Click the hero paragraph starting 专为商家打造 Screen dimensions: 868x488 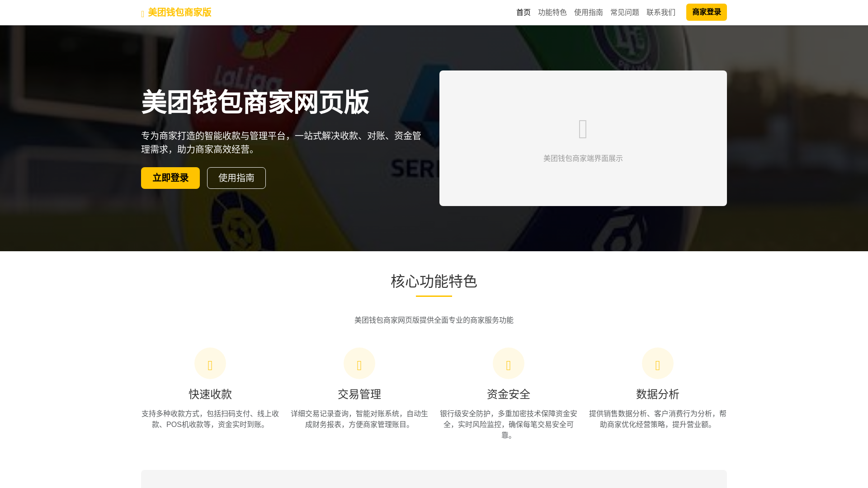[281, 142]
